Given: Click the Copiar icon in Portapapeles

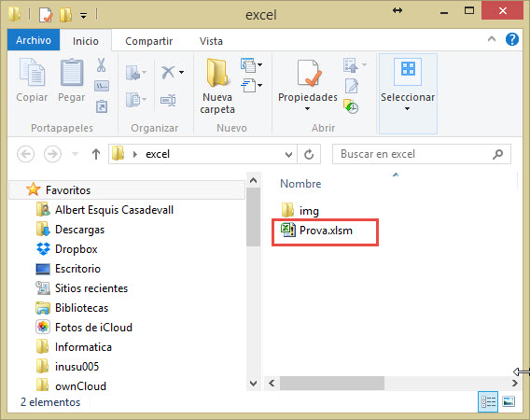Looking at the screenshot, I should click(x=32, y=72).
